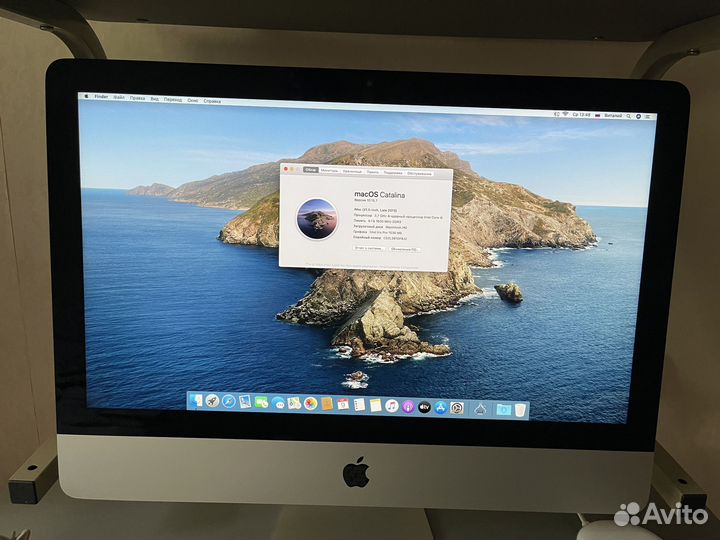This screenshot has height=540, width=720.
Task: Open the Mail stamp icon in dock
Action: pos(245,402)
